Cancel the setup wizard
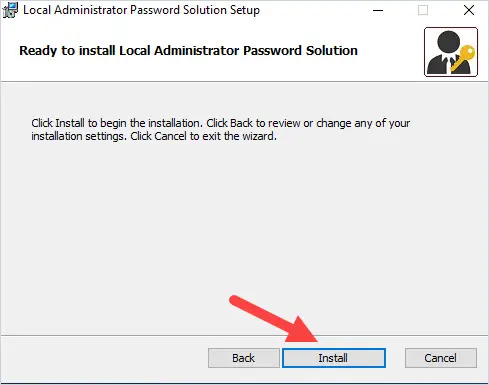This screenshot has width=489, height=385. click(x=441, y=358)
